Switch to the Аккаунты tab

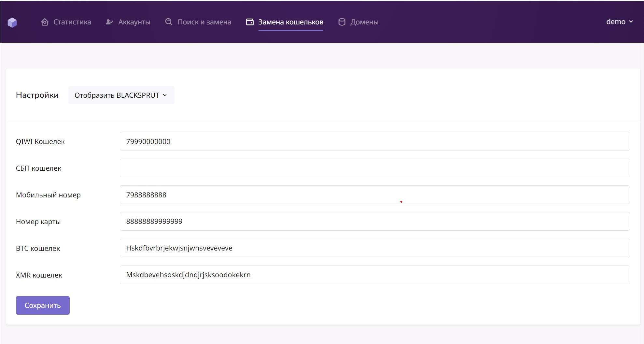[x=134, y=22]
